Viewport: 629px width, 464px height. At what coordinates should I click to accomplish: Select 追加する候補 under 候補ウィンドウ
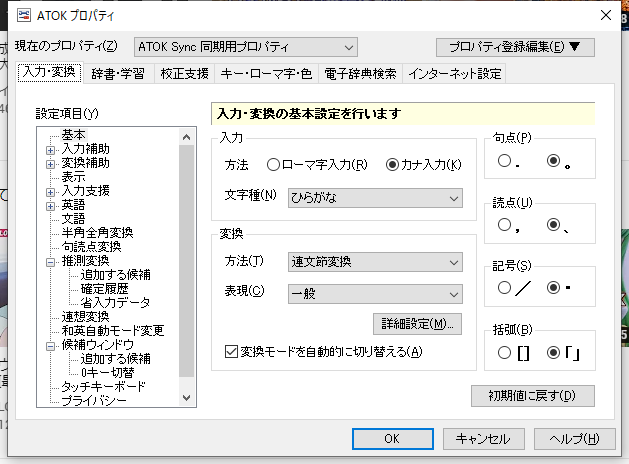coord(116,358)
